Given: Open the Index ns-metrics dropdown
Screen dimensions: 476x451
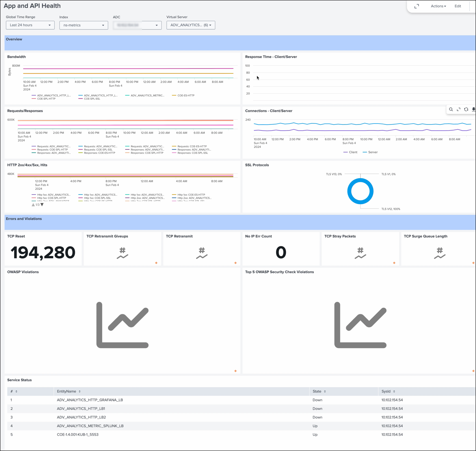Looking at the screenshot, I should [x=84, y=25].
